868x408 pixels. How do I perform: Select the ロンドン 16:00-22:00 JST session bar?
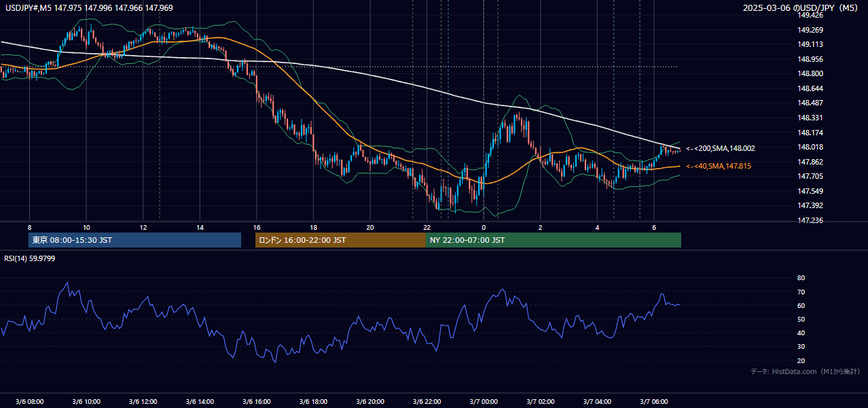coord(340,240)
